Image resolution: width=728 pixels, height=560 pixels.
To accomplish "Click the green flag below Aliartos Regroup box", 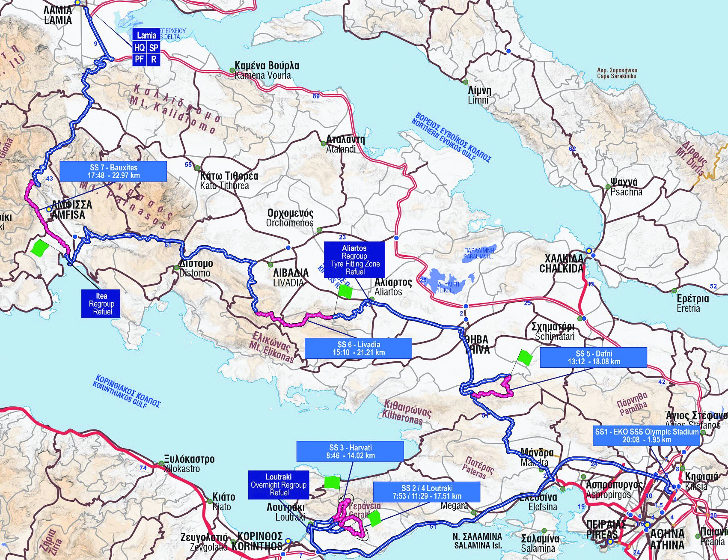I will tap(345, 292).
